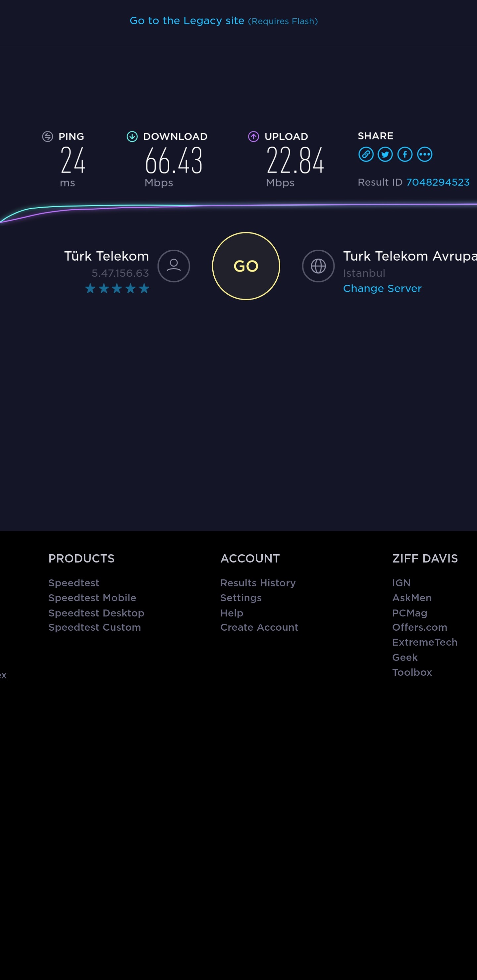477x980 pixels.
Task: Click the user profile circle icon
Action: pyautogui.click(x=174, y=266)
